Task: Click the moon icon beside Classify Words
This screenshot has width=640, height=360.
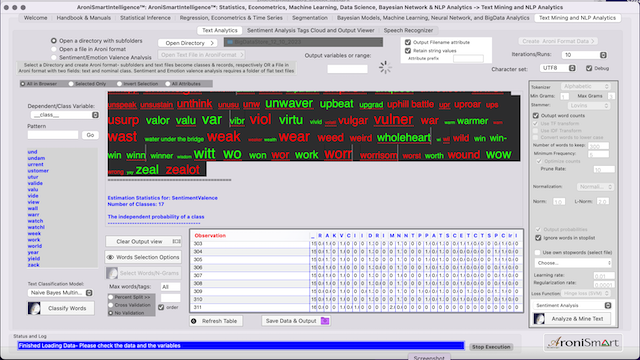Action: pos(34,308)
